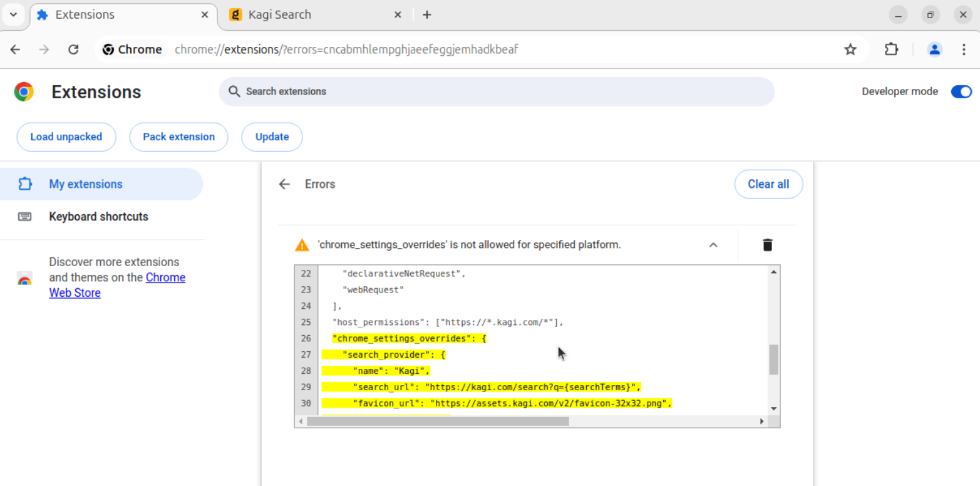Click line number 24 in gutter

point(306,306)
